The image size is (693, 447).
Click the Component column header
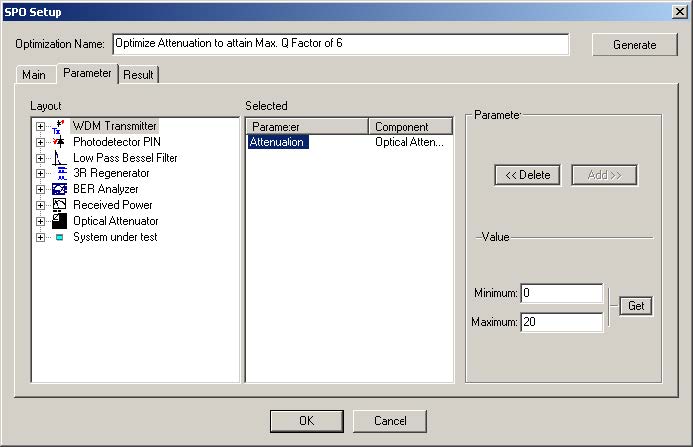[411, 127]
